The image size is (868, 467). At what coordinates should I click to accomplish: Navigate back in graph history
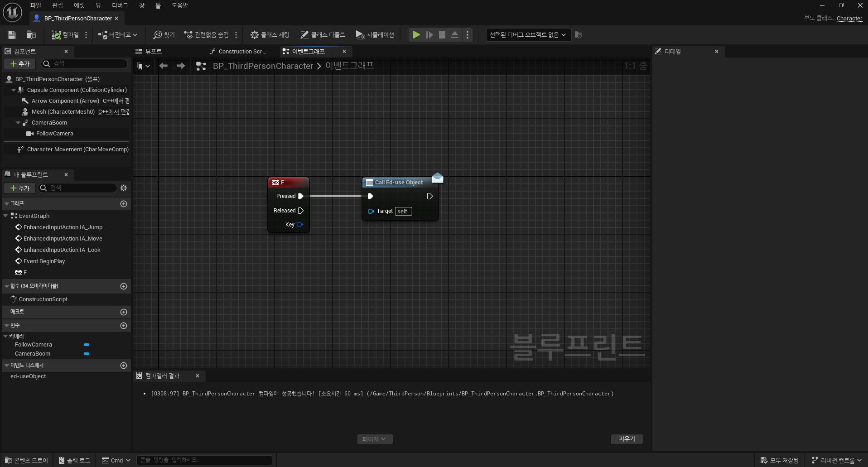(x=164, y=66)
